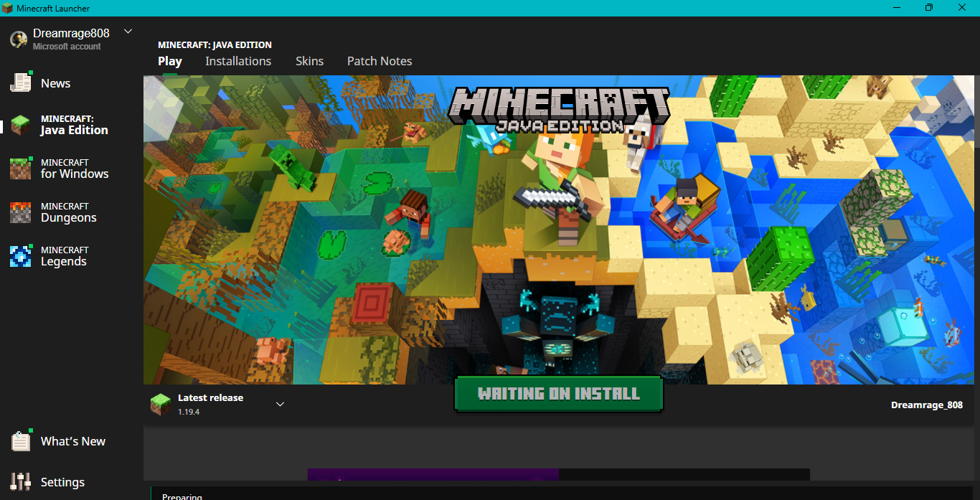Switch to the Installations tab
This screenshot has width=980, height=500.
pos(238,61)
